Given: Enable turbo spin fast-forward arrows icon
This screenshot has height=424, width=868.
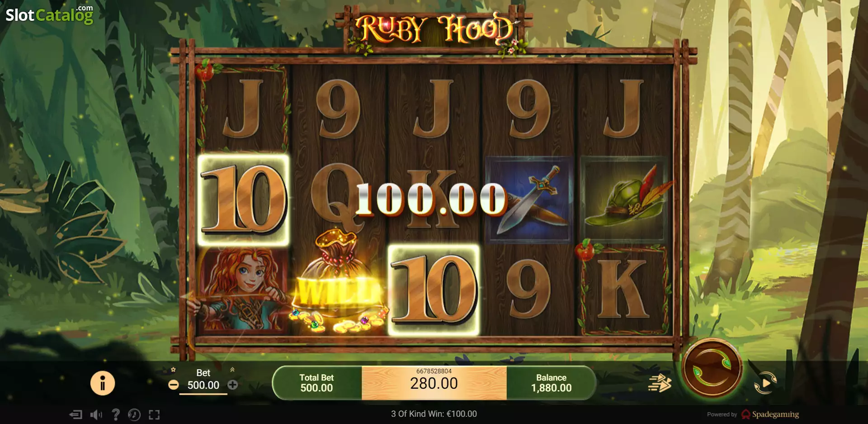Looking at the screenshot, I should tap(660, 383).
